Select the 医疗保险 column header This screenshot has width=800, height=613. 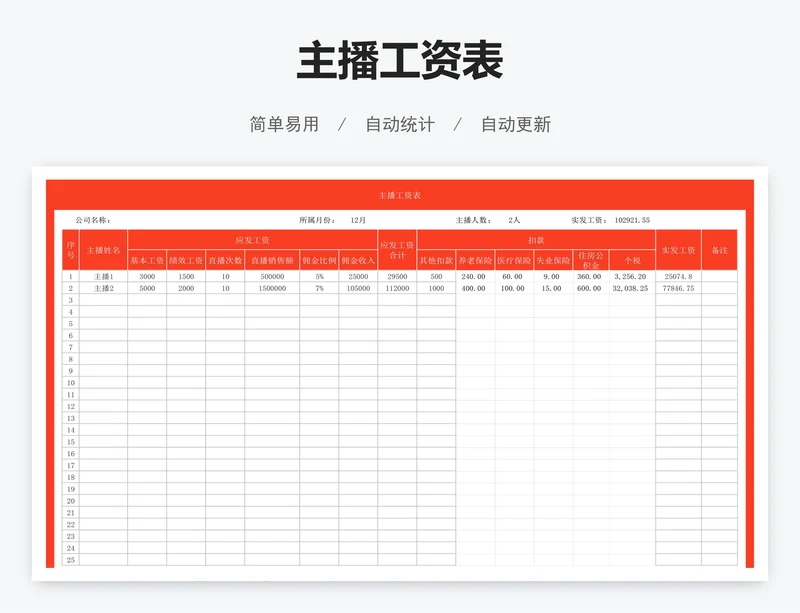[x=514, y=260]
